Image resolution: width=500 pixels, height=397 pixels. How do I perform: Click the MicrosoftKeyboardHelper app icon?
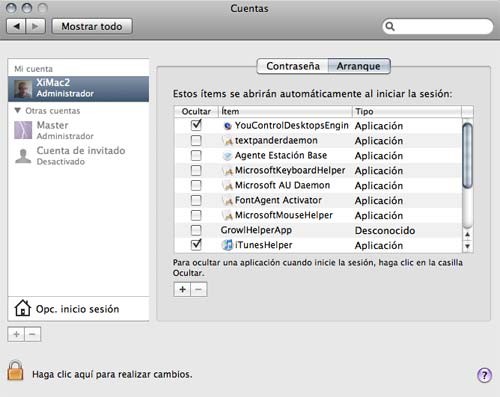click(228, 171)
